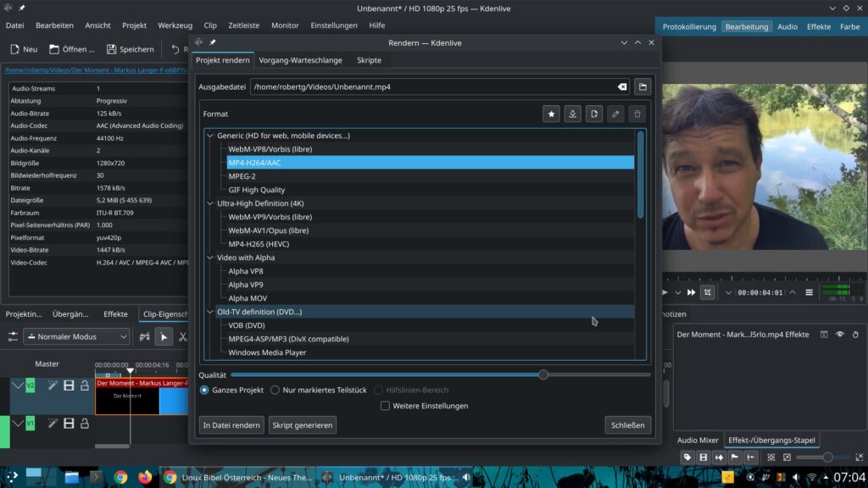Click the Öffnen toolbar button
This screenshot has height=488, width=868.
pos(72,49)
